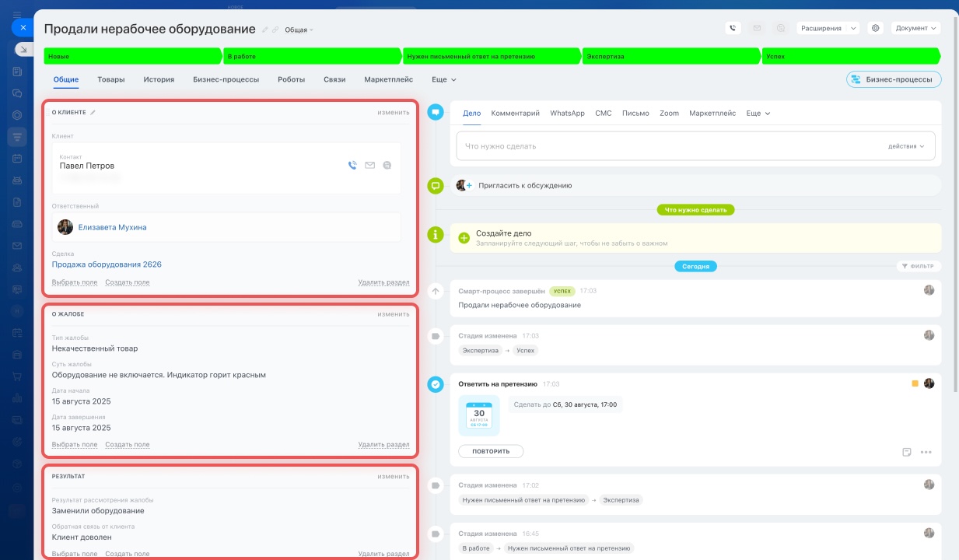
Task: Click the envelope icon in header toolbar
Action: 757,28
